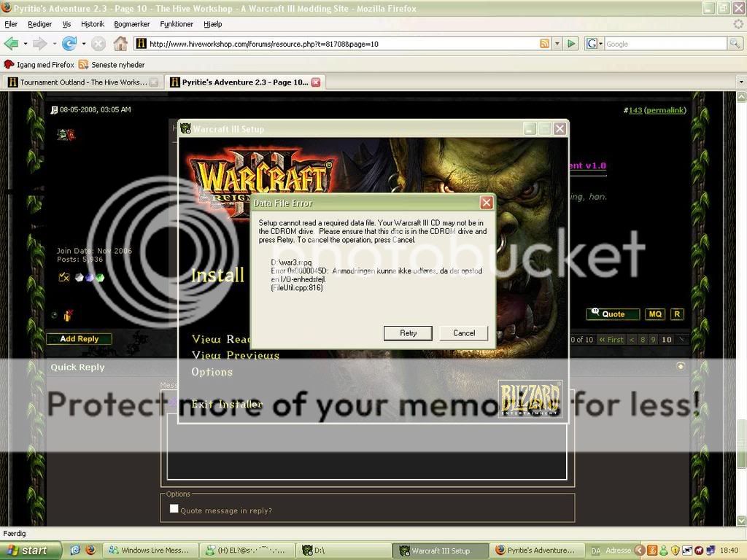Click the Quote button on the forum post
Image resolution: width=747 pixels, height=560 pixels.
[x=613, y=314]
